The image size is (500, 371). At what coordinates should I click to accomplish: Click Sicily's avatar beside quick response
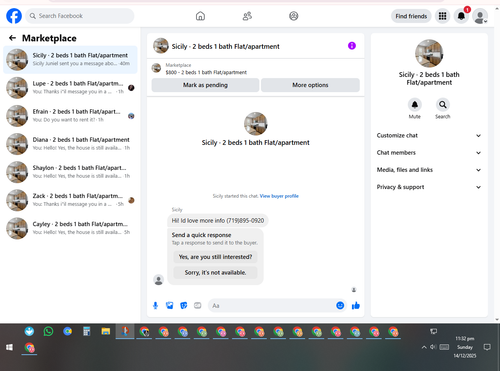(x=159, y=280)
